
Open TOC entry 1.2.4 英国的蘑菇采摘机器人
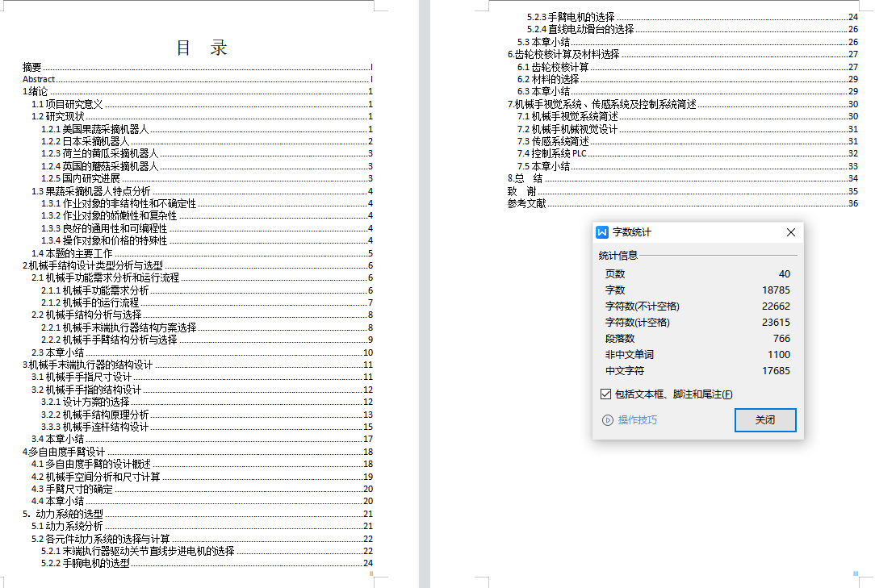click(x=207, y=166)
